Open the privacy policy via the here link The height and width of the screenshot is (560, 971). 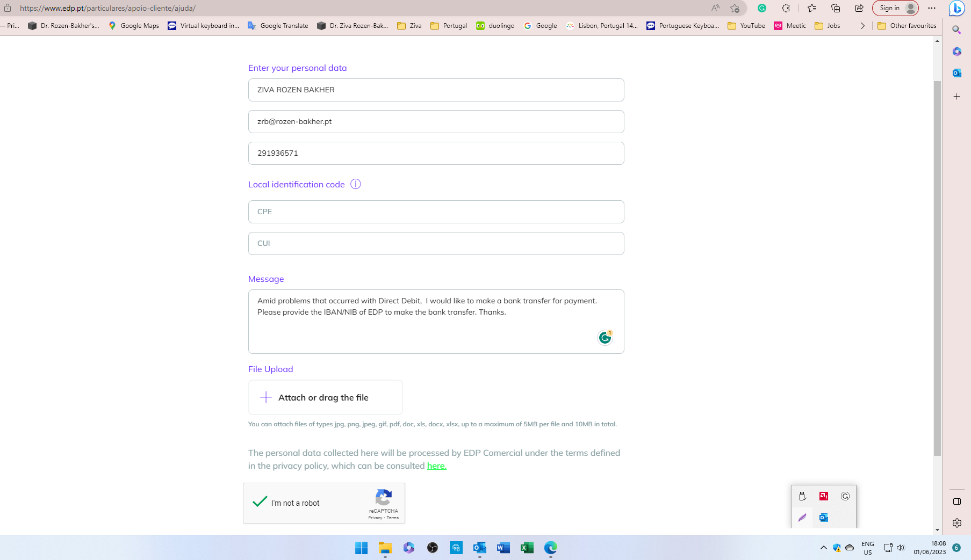[436, 466]
